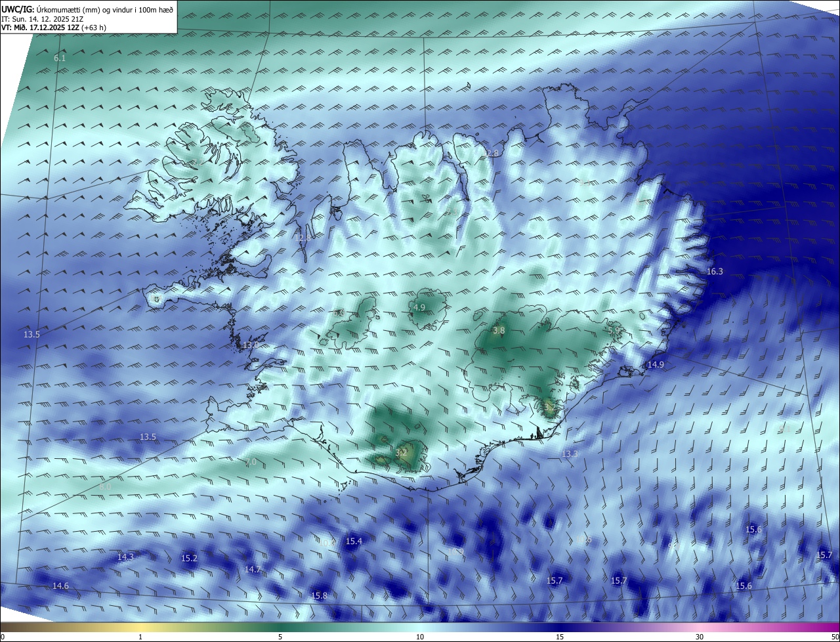
Task: Click the 13.3 value south of the coast
Action: pyautogui.click(x=570, y=454)
